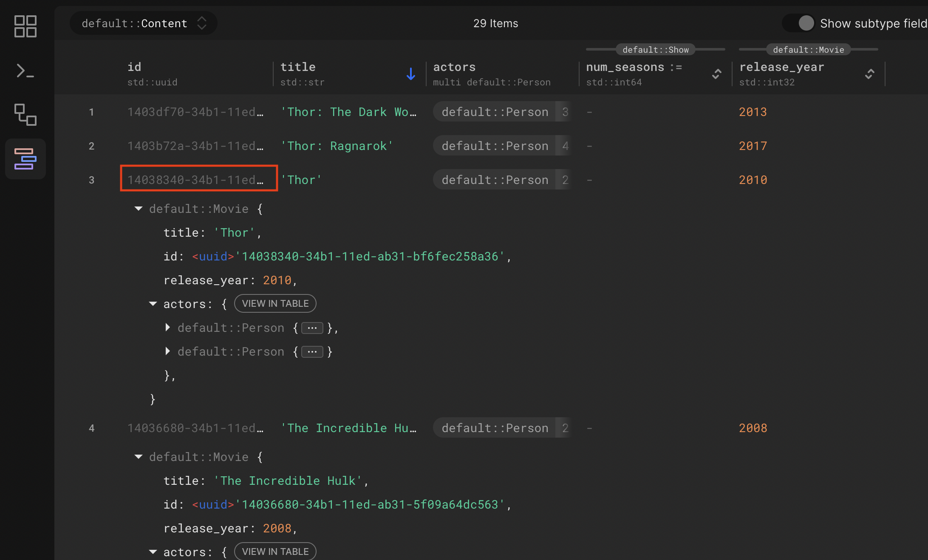Click the sort arrows on the release_year column
This screenshot has height=560, width=928.
click(x=869, y=74)
